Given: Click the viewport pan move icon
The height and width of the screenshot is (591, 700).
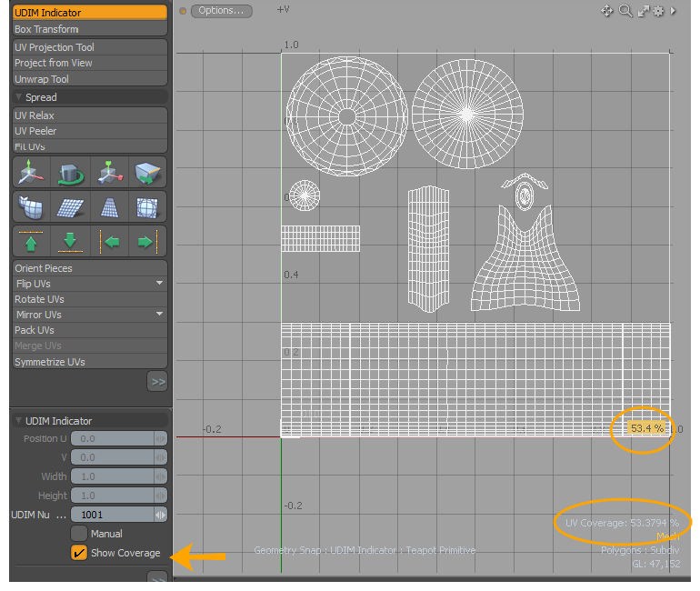Looking at the screenshot, I should (607, 11).
